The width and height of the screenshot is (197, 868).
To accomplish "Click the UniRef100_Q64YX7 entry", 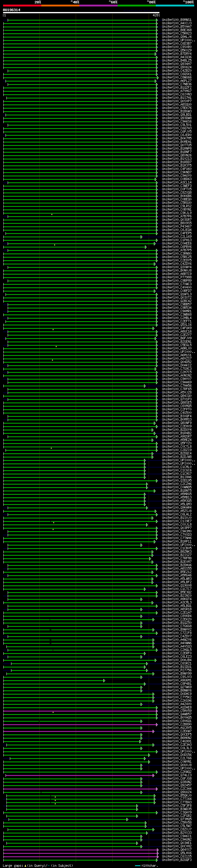I will (176, 850).
